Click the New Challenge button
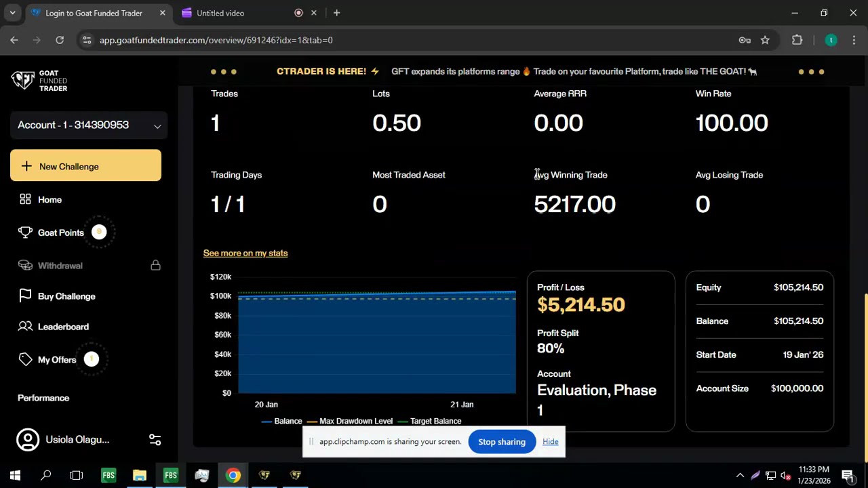The image size is (868, 488). pos(85,166)
